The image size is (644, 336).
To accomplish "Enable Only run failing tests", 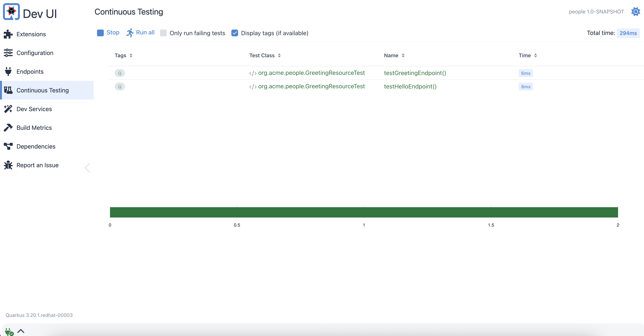I will pyautogui.click(x=163, y=33).
